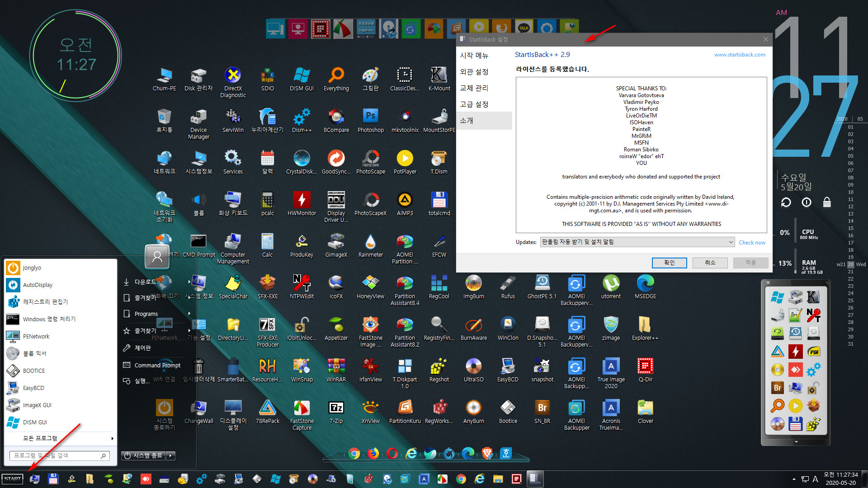Click the 시스템 종료 button
The width and height of the screenshot is (868, 488).
tap(143, 456)
